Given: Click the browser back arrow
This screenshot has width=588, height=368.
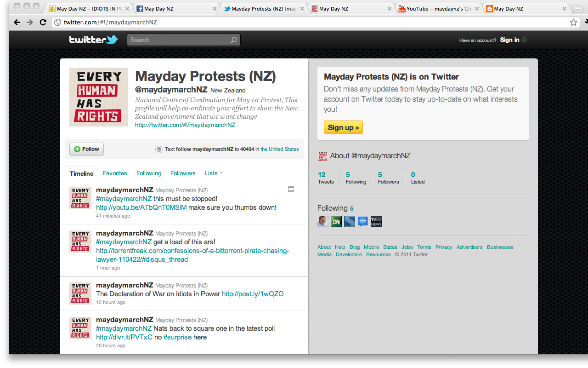Looking at the screenshot, I should point(17,22).
